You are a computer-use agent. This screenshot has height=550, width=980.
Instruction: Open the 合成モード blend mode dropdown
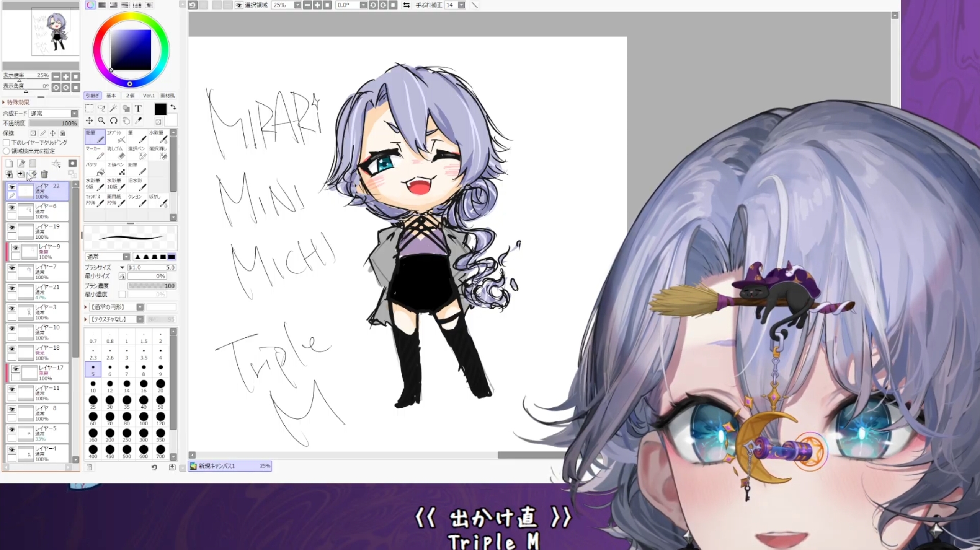(74, 113)
